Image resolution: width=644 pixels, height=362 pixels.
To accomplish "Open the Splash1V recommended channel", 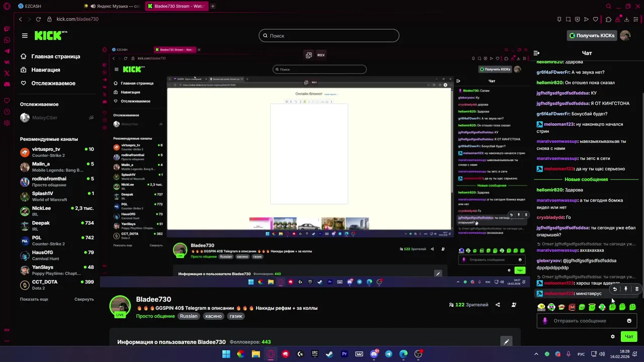I will (x=57, y=197).
